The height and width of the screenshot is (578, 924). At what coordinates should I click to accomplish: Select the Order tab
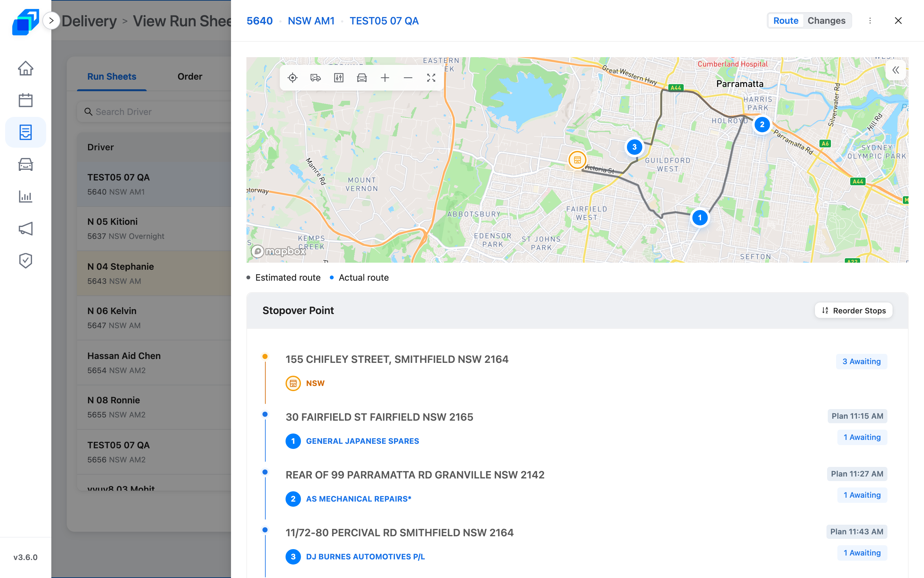tap(190, 76)
